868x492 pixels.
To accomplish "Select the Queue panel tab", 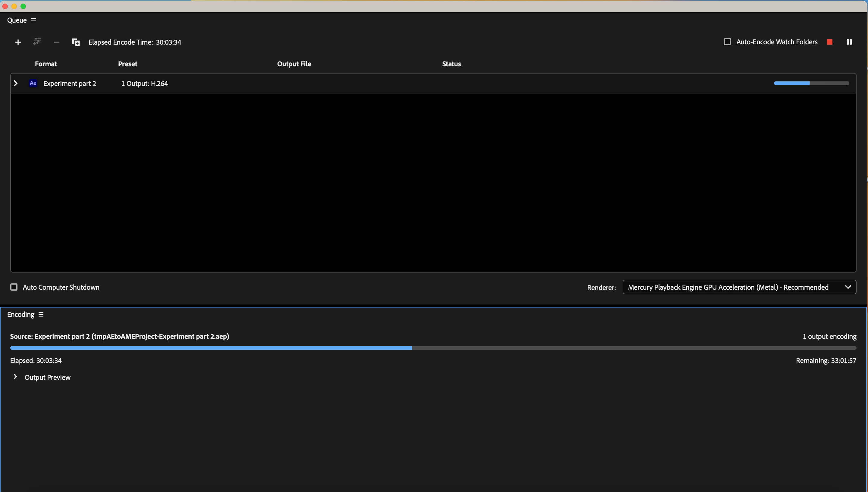I will coord(17,20).
